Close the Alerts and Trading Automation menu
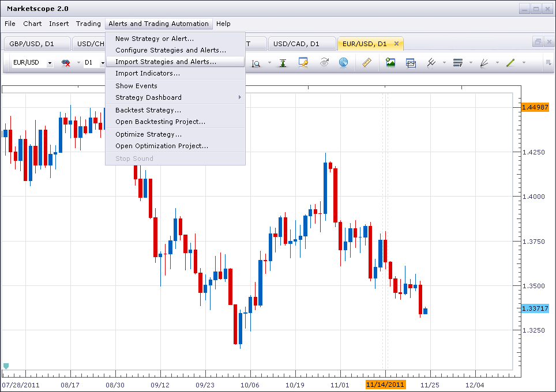The width and height of the screenshot is (556, 392). point(159,24)
